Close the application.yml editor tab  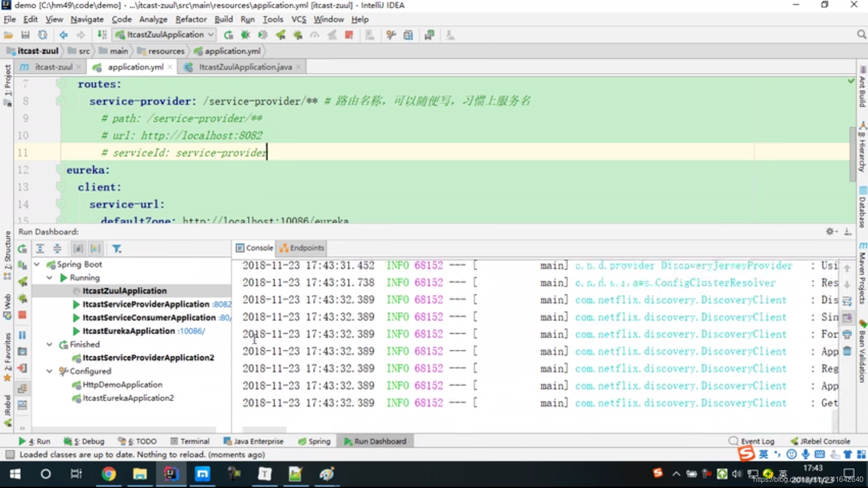coord(170,67)
